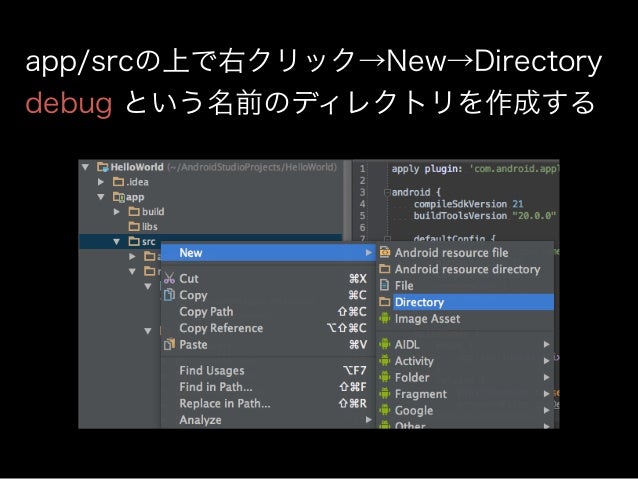The width and height of the screenshot is (638, 479).
Task: Click the Paste icon in context menu
Action: point(169,344)
